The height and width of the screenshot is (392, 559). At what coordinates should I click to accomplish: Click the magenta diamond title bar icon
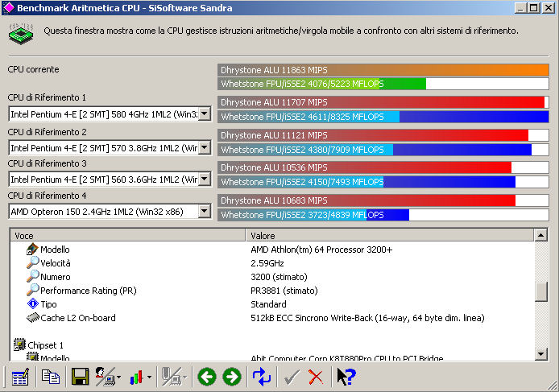tap(8, 8)
